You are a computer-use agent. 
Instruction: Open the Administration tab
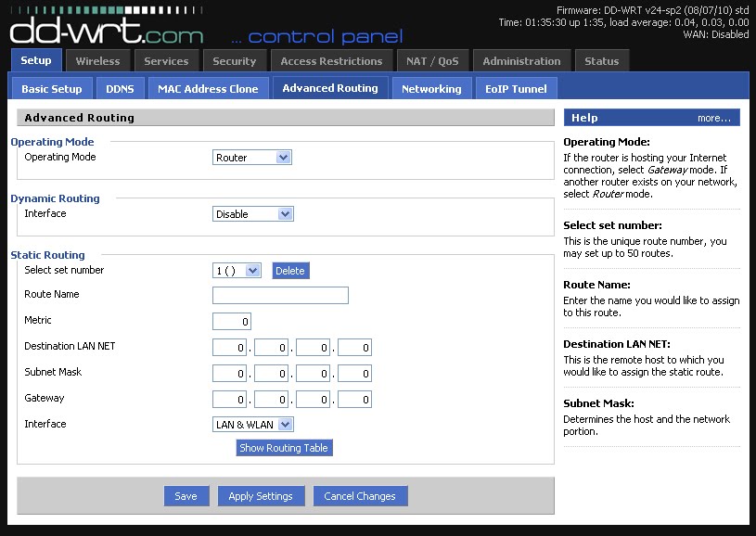click(521, 61)
